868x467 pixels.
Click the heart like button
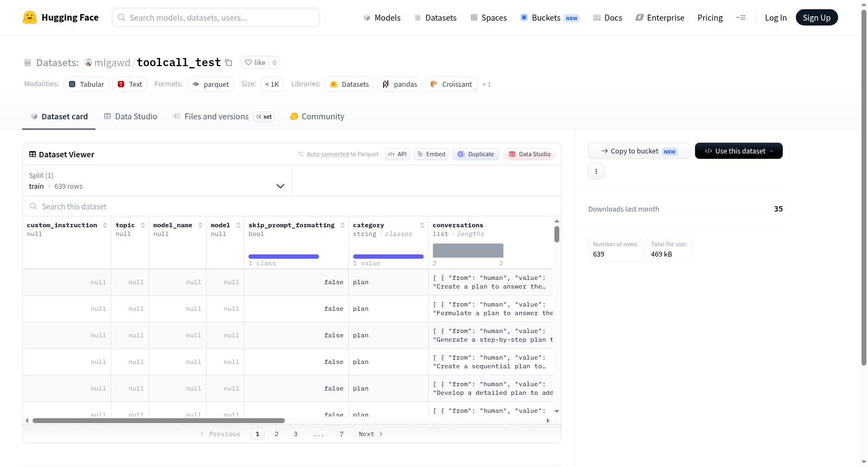click(255, 62)
